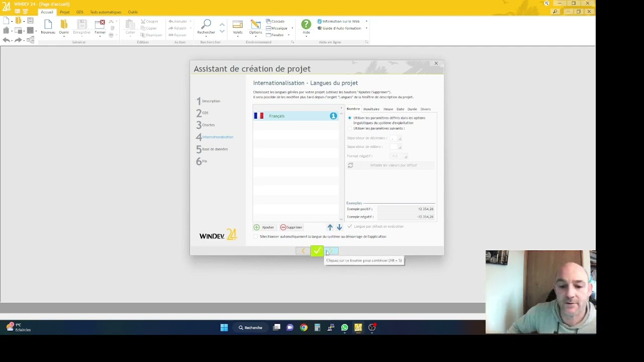The height and width of the screenshot is (362, 644).
Task: Move language up with blue up arrow
Action: 330,227
